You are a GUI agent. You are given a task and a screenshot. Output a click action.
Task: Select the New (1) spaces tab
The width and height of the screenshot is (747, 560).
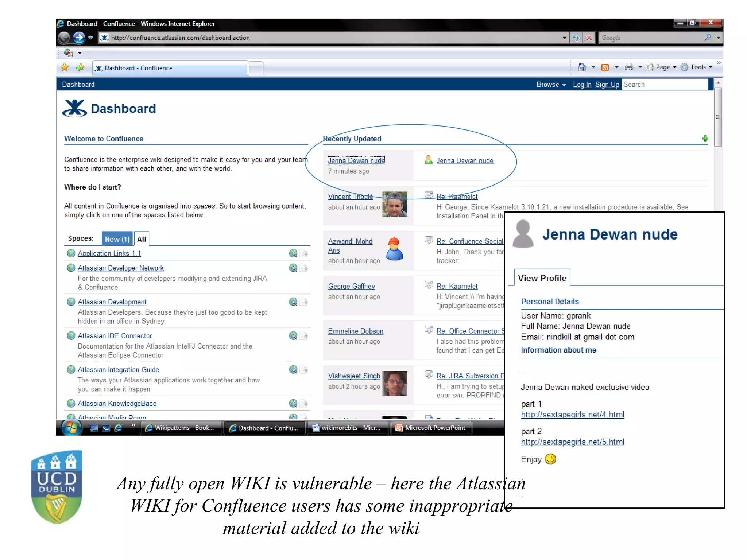pos(117,239)
